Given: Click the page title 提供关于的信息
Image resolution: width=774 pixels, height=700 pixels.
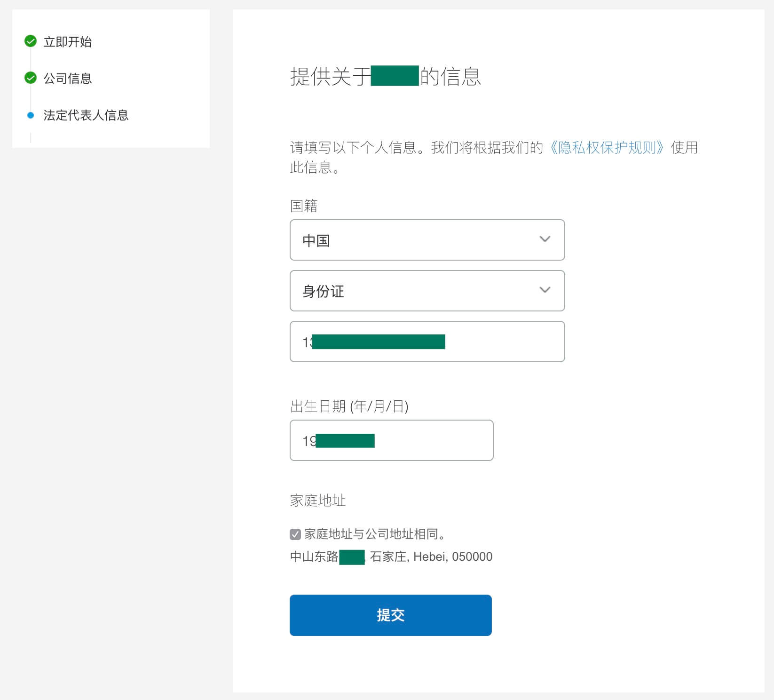Looking at the screenshot, I should click(386, 77).
